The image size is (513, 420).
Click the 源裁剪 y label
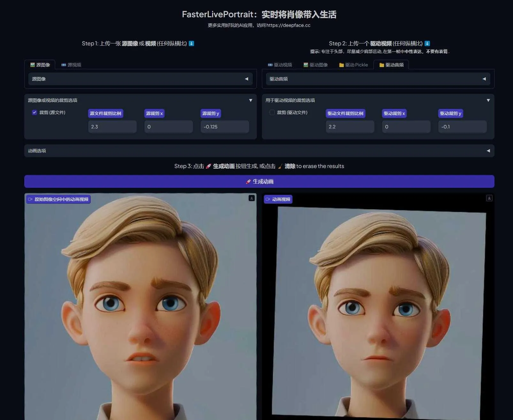click(x=211, y=113)
